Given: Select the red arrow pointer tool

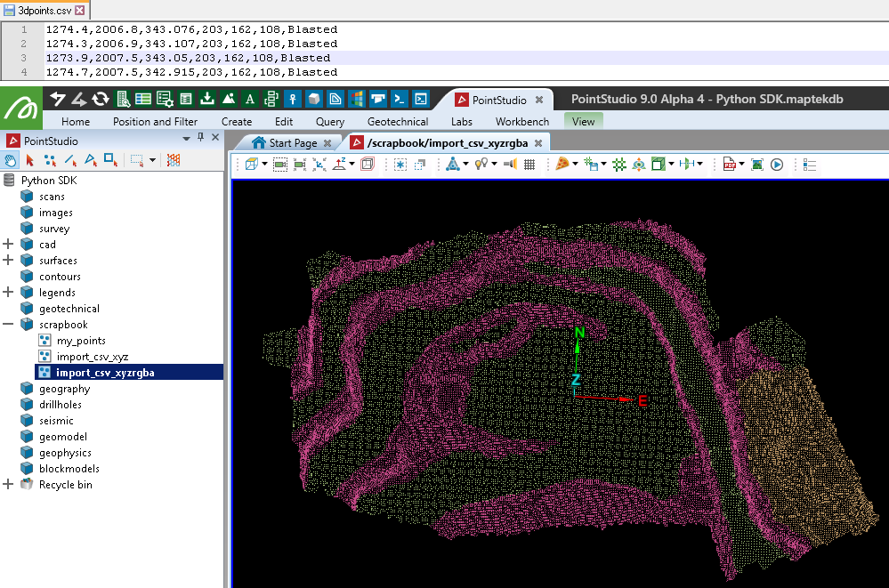Looking at the screenshot, I should (x=30, y=160).
